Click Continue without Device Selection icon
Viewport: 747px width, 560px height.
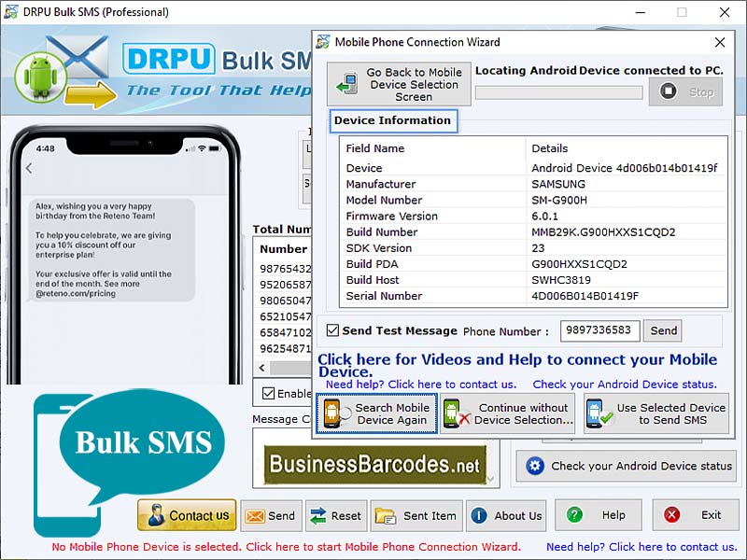pos(457,414)
